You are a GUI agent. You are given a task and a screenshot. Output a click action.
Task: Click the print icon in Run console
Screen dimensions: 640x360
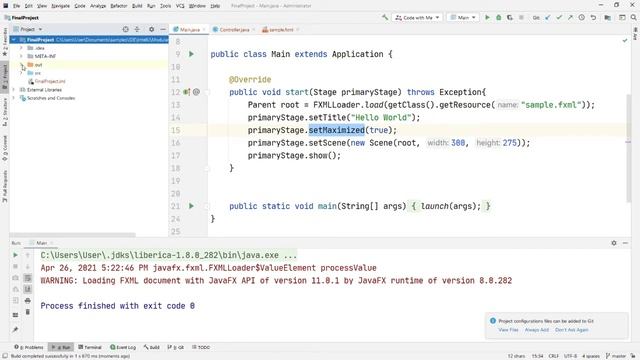click(28, 301)
